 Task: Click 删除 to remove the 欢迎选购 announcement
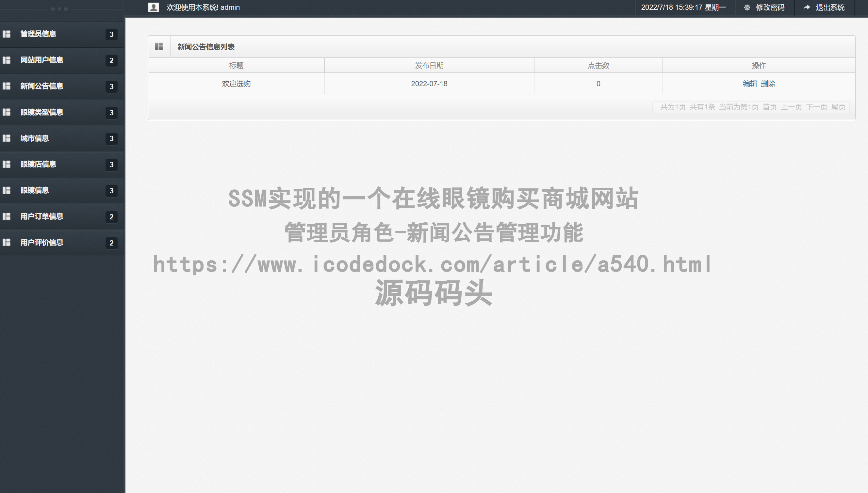(768, 84)
